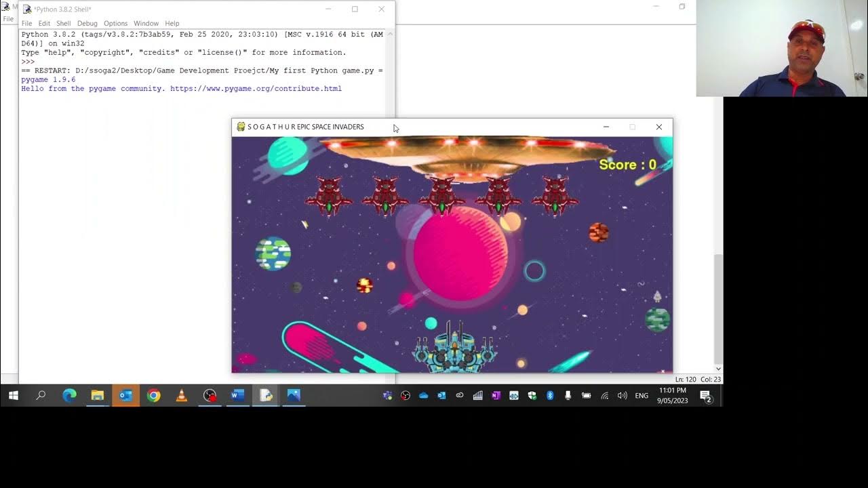Open VLC media player from taskbar

click(x=182, y=395)
